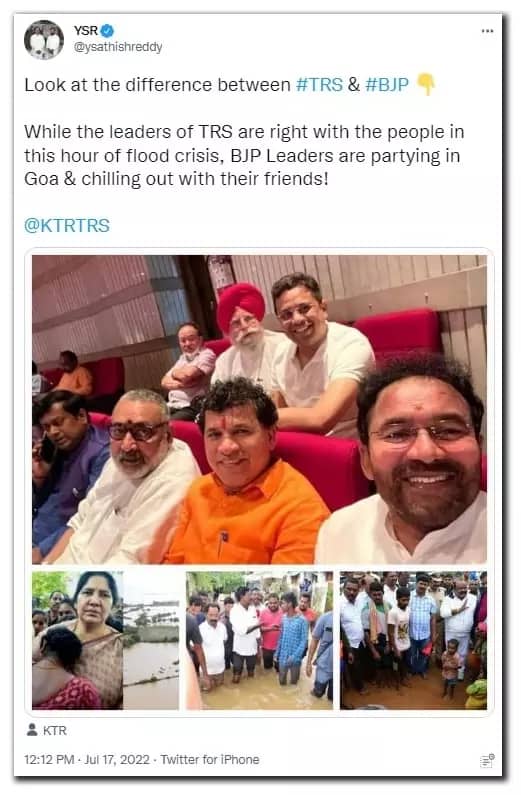
Task: Click the 'Look at the difference between' text
Action: click(157, 85)
